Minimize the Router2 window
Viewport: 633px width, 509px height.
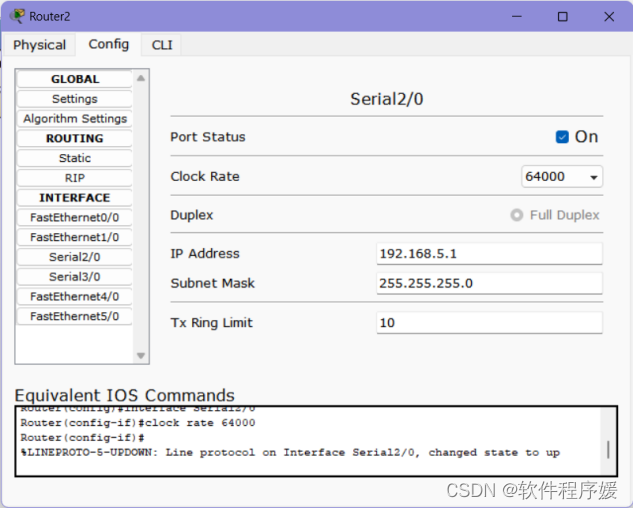[516, 17]
